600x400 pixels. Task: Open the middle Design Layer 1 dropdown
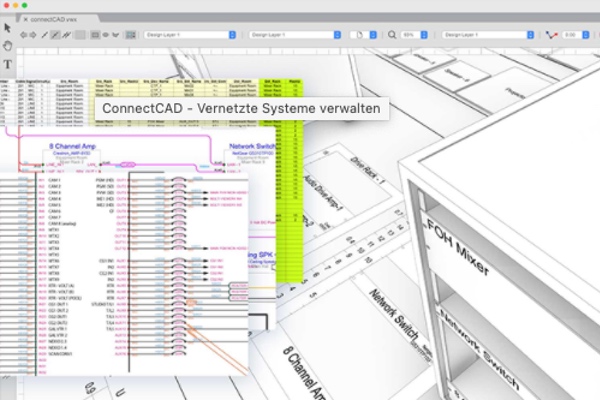[x=295, y=35]
